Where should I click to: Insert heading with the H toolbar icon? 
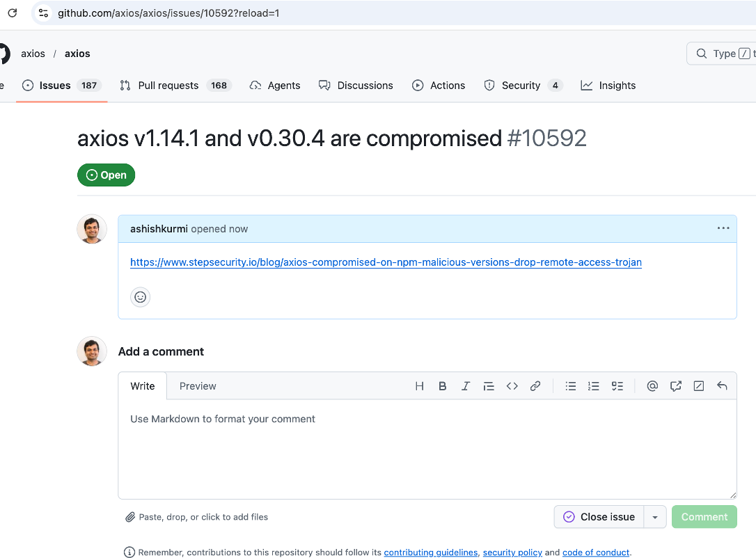[x=420, y=386]
